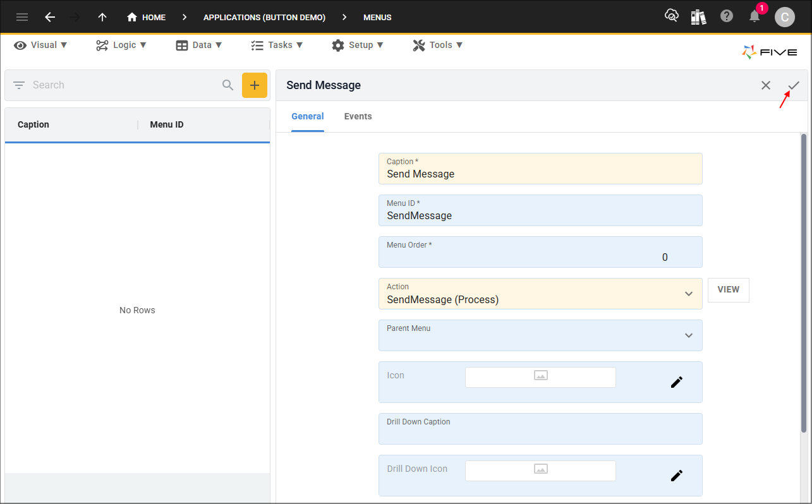Image resolution: width=812 pixels, height=504 pixels.
Task: Switch to the Events tab
Action: pos(358,116)
